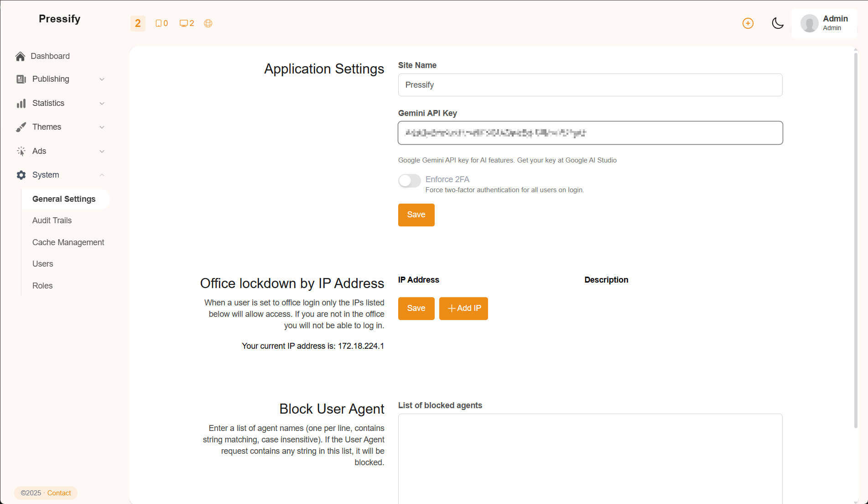
Task: Expand the Publishing menu chevron
Action: [102, 79]
